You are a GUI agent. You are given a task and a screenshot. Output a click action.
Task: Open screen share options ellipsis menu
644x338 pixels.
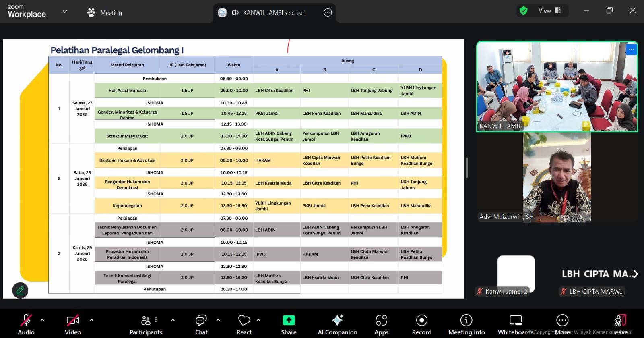click(328, 12)
